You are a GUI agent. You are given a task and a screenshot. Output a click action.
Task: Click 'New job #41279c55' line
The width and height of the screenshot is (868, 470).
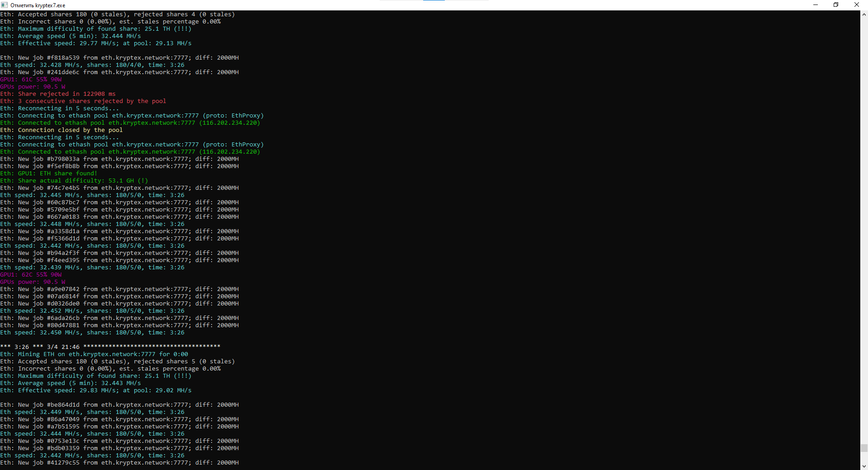point(119,463)
